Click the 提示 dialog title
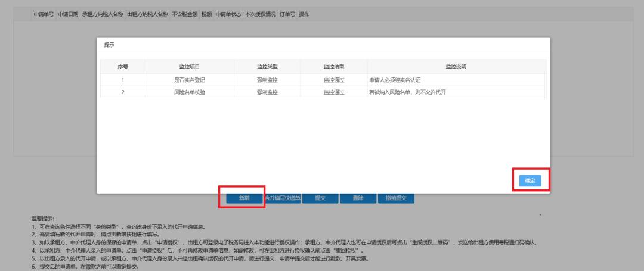 (x=109, y=45)
